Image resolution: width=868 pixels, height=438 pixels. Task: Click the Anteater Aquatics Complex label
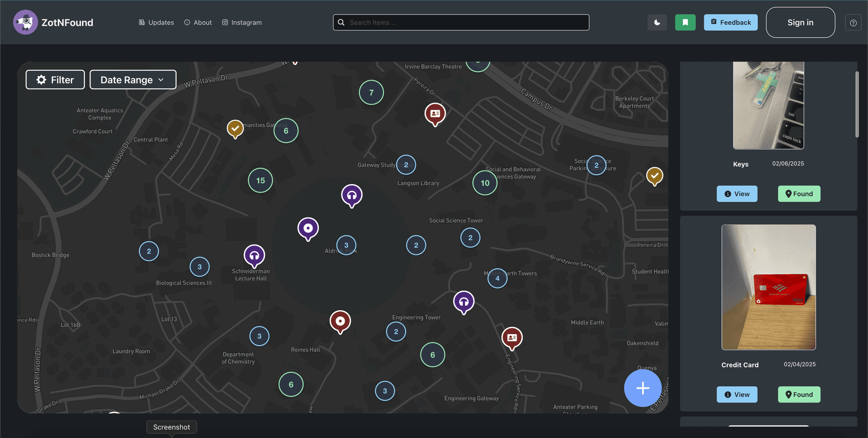pyautogui.click(x=100, y=114)
